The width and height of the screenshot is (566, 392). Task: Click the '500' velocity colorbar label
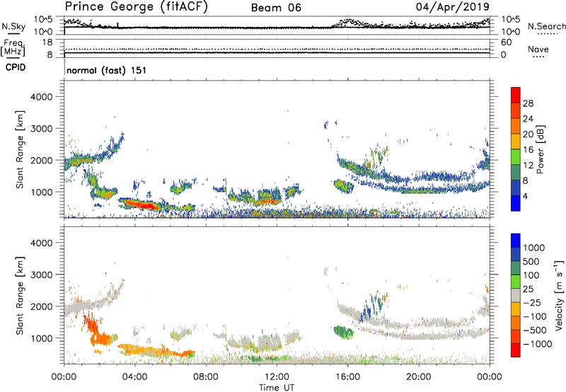tap(531, 262)
